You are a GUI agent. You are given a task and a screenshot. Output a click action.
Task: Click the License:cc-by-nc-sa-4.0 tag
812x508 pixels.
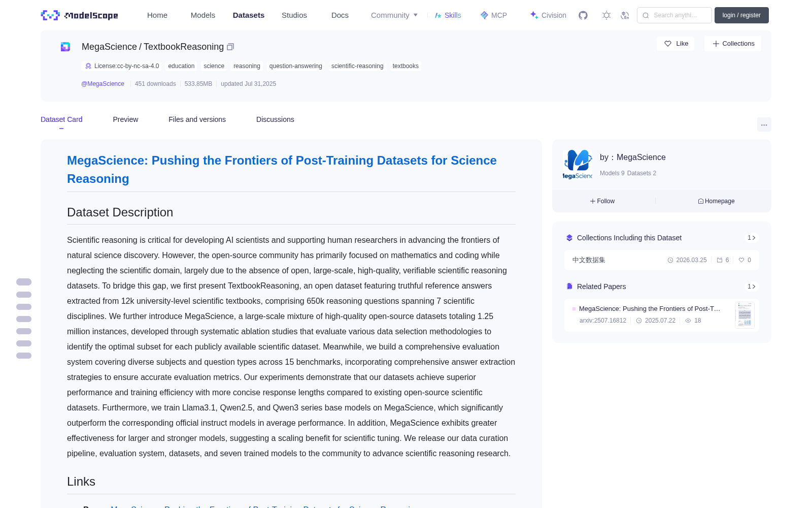122,66
